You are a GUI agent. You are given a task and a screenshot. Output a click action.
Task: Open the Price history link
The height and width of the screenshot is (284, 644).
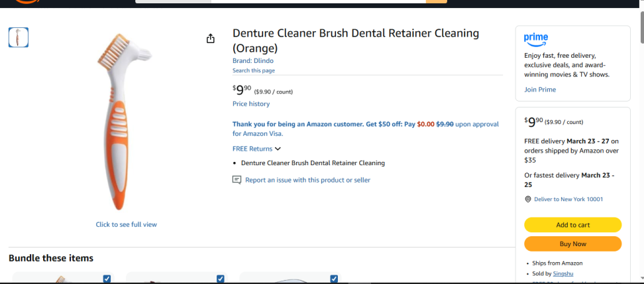coord(250,104)
